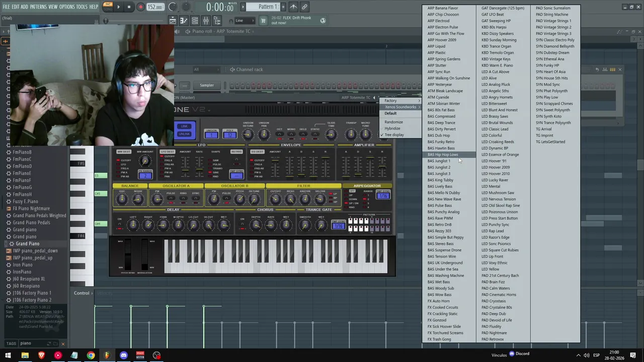Click the volume icon in the system tray
The image size is (644, 362).
coord(586,355)
